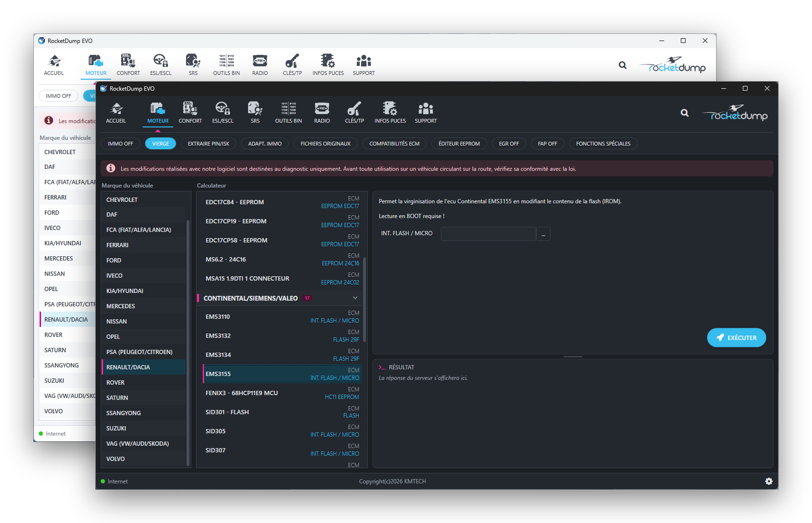Click the browse '...' button for INT. FLASH file

point(543,234)
